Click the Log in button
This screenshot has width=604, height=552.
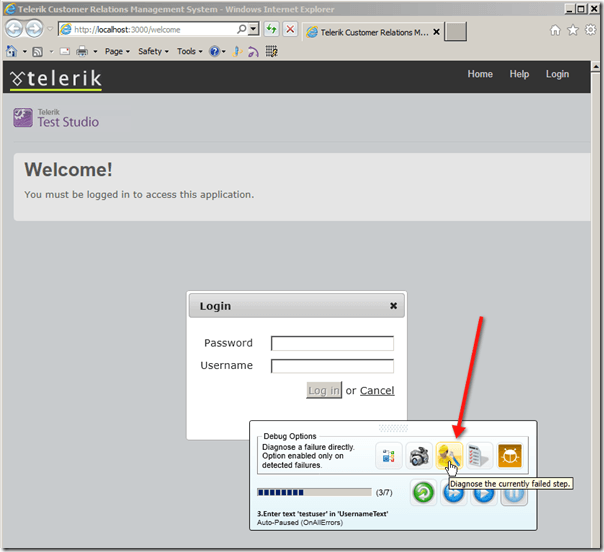(324, 390)
